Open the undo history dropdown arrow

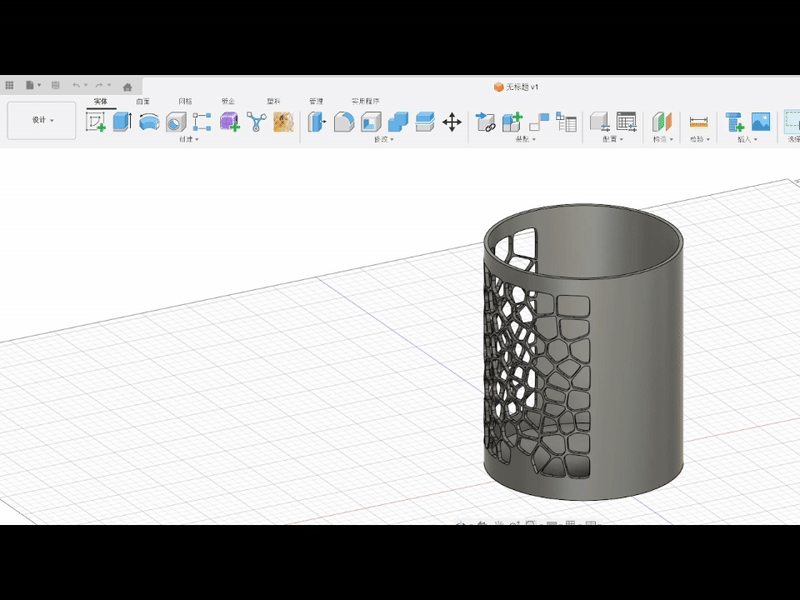click(x=86, y=85)
